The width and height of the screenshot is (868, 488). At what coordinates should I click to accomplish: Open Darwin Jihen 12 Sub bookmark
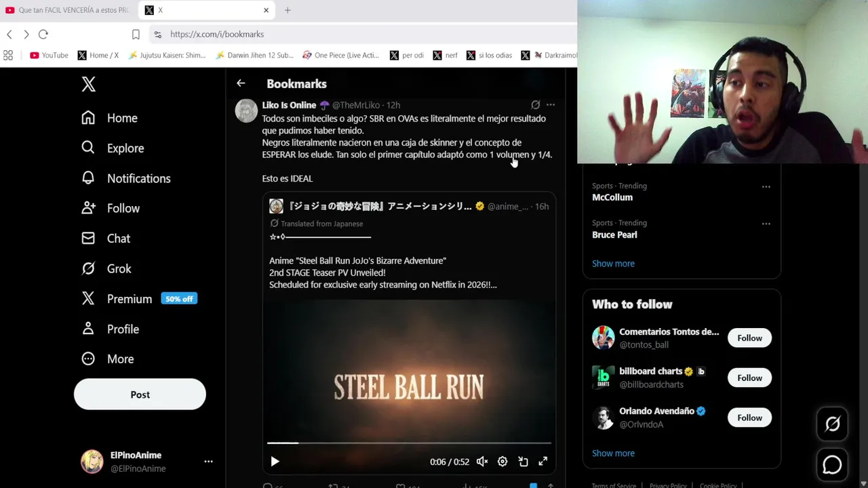[254, 55]
